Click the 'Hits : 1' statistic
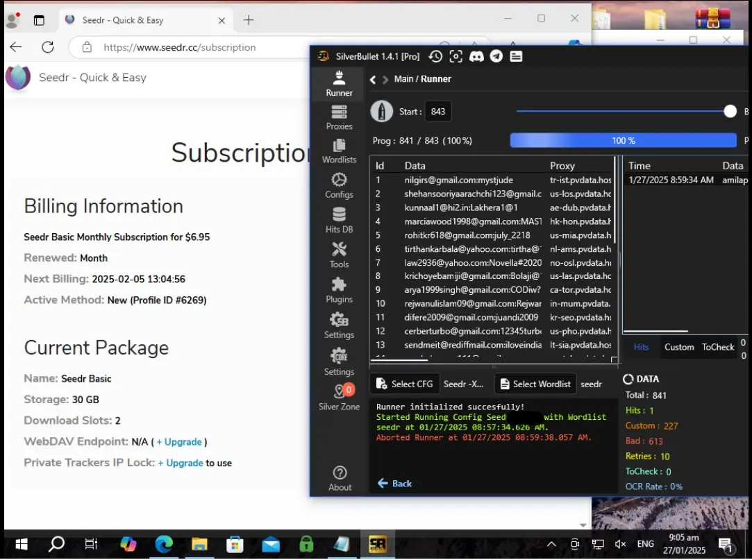The image size is (752, 560). point(640,410)
